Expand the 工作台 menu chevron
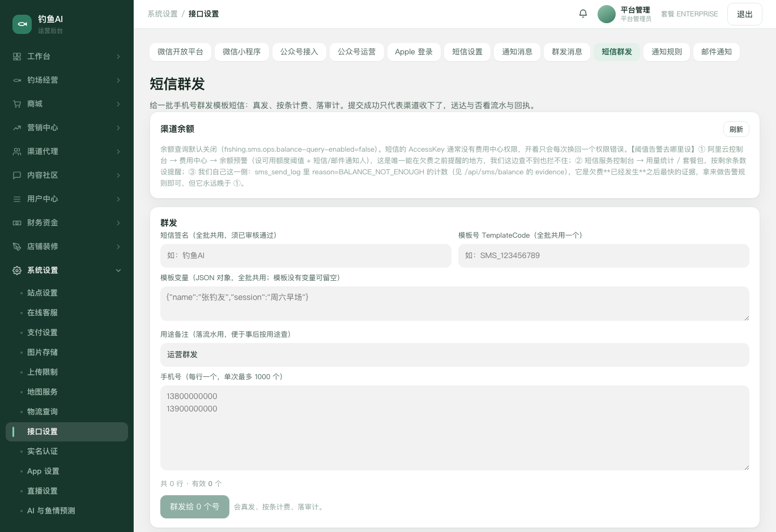Viewport: 776px width, 532px height. click(118, 57)
